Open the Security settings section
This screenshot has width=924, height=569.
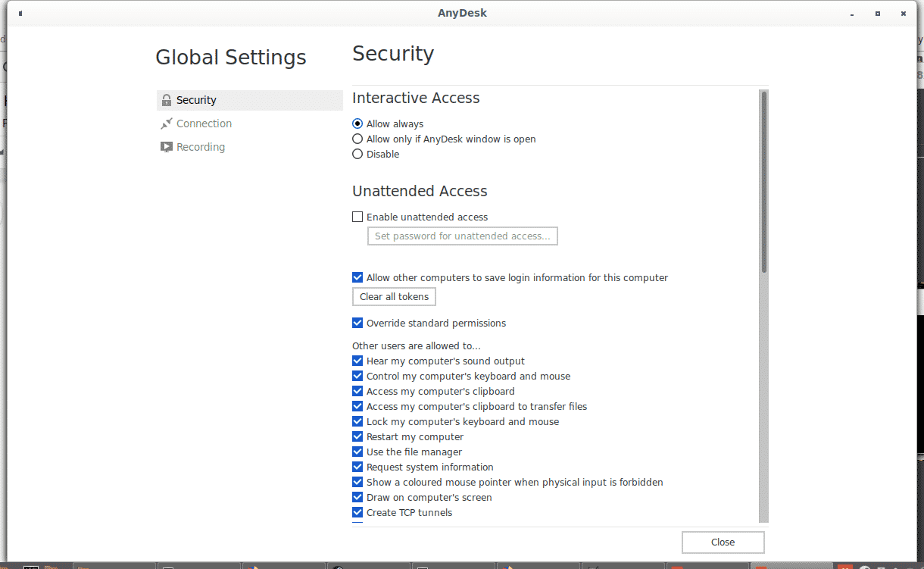tap(249, 100)
